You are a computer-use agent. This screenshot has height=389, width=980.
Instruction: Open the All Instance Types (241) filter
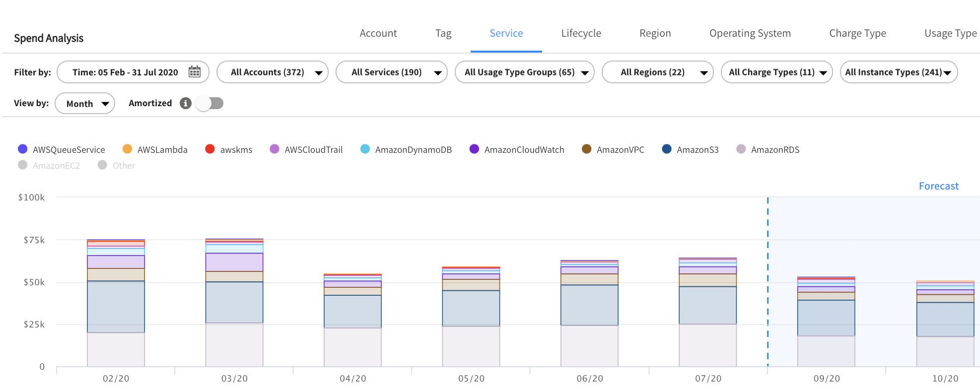[x=898, y=72]
